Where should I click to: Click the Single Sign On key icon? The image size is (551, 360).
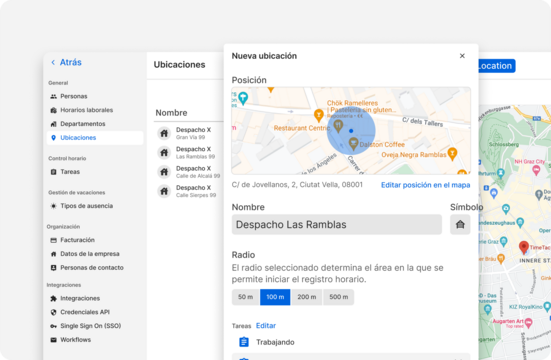53,326
